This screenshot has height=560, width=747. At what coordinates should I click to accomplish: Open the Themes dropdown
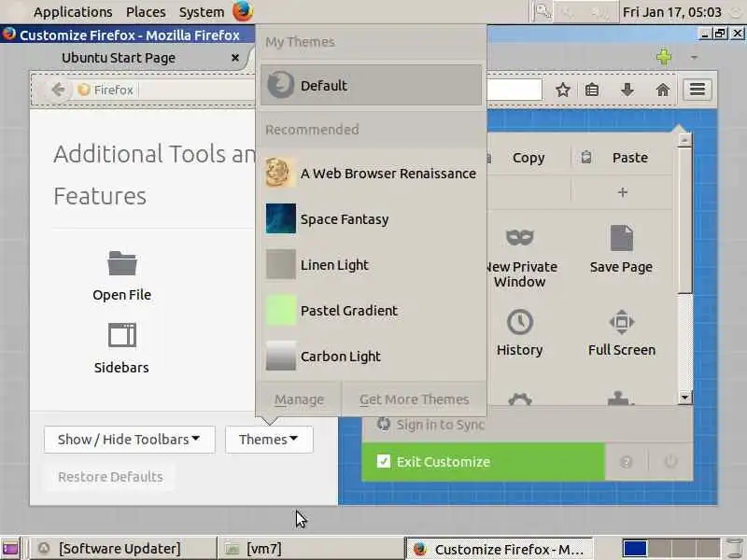coord(269,439)
